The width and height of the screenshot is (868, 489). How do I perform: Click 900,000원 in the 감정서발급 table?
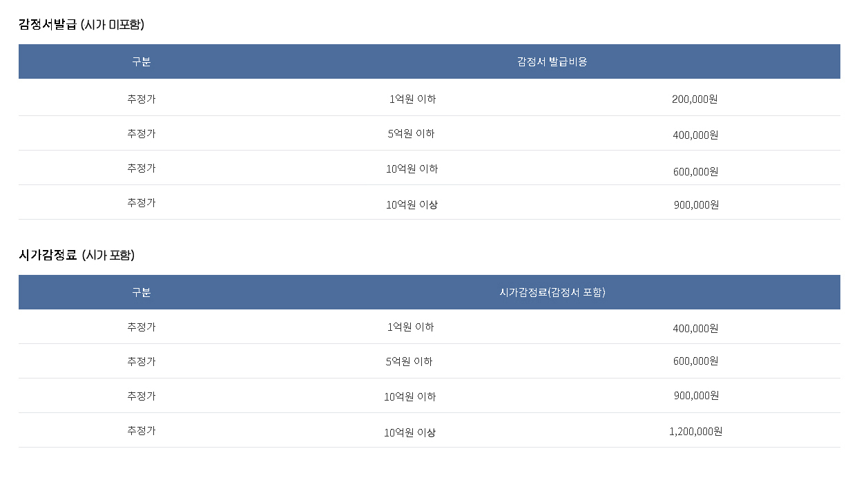click(x=696, y=204)
